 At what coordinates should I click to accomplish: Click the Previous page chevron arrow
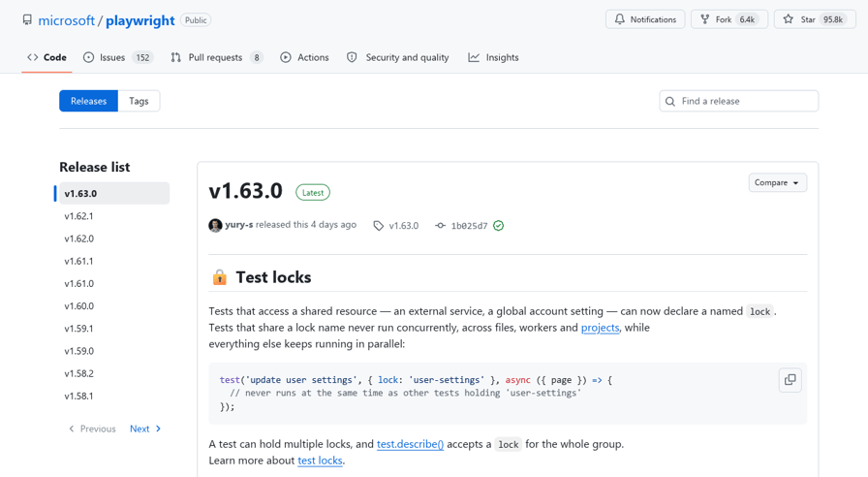click(71, 429)
